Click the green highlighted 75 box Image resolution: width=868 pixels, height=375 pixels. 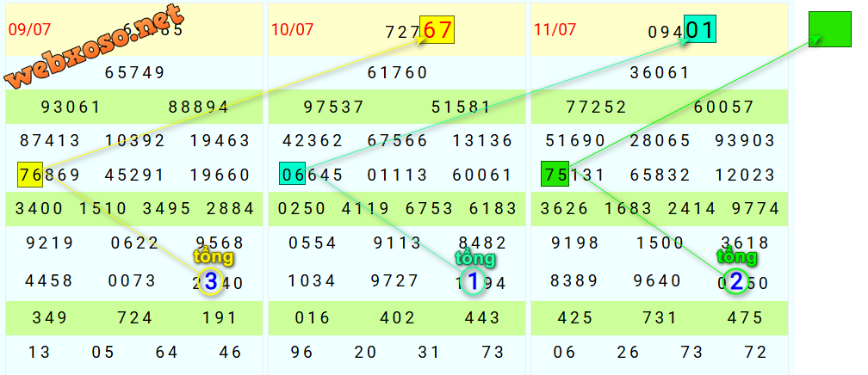click(555, 173)
